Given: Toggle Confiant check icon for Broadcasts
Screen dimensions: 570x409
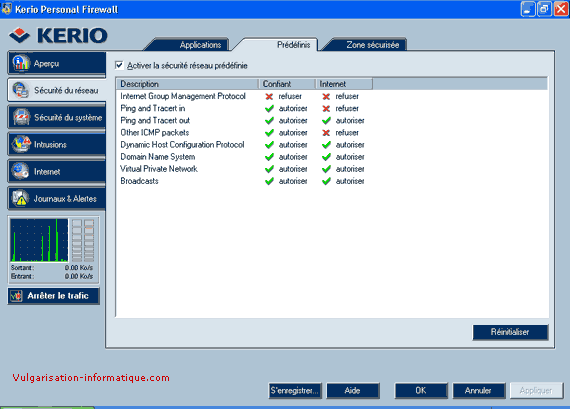Looking at the screenshot, I should [269, 181].
